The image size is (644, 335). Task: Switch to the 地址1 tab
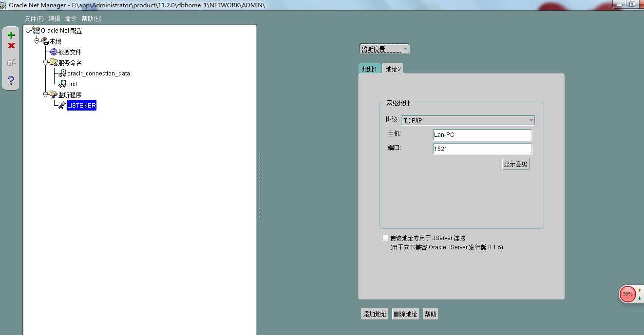(x=370, y=69)
